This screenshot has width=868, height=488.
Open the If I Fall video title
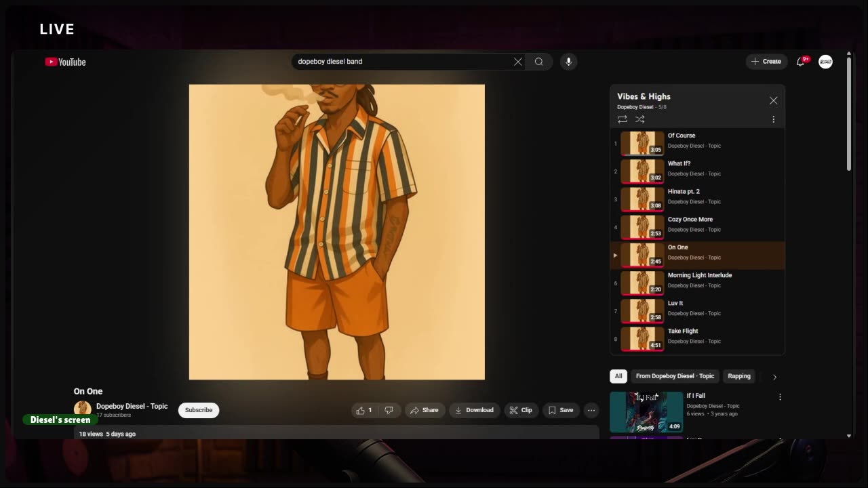coord(696,396)
